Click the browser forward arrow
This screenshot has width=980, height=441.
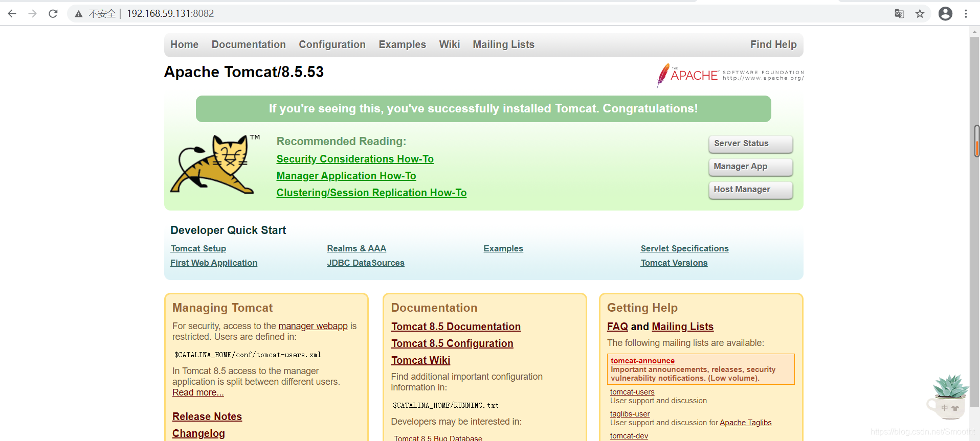33,14
